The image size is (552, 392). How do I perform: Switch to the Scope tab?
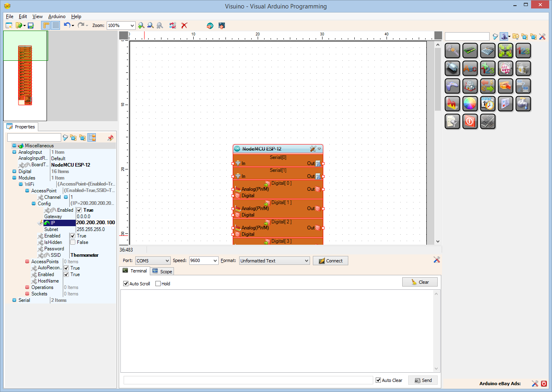162,272
